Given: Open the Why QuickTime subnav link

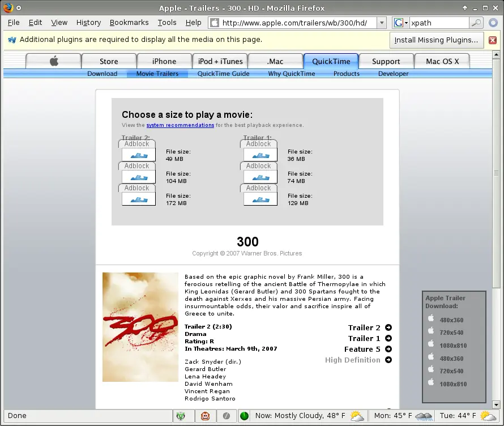Looking at the screenshot, I should tap(292, 74).
